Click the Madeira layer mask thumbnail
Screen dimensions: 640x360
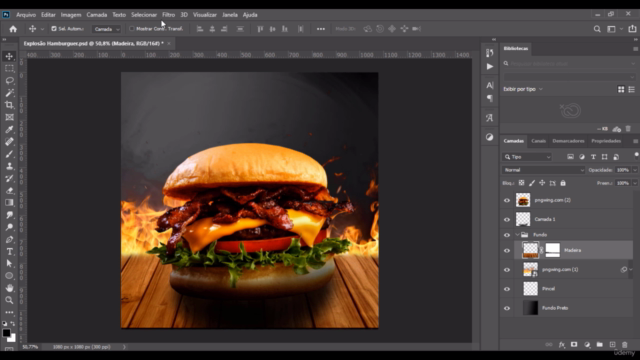pyautogui.click(x=552, y=250)
